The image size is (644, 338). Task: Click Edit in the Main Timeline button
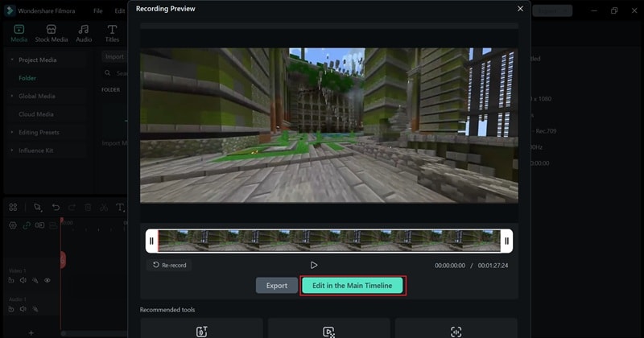[x=353, y=286]
